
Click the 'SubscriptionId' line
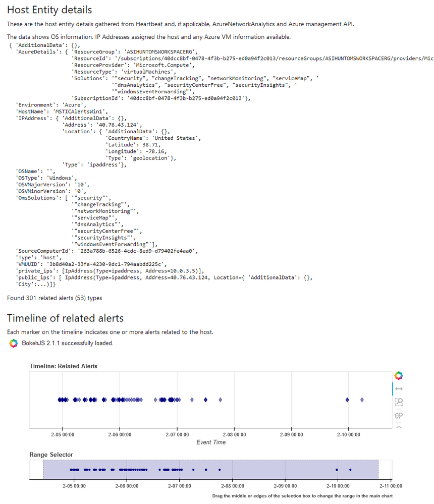[161, 98]
